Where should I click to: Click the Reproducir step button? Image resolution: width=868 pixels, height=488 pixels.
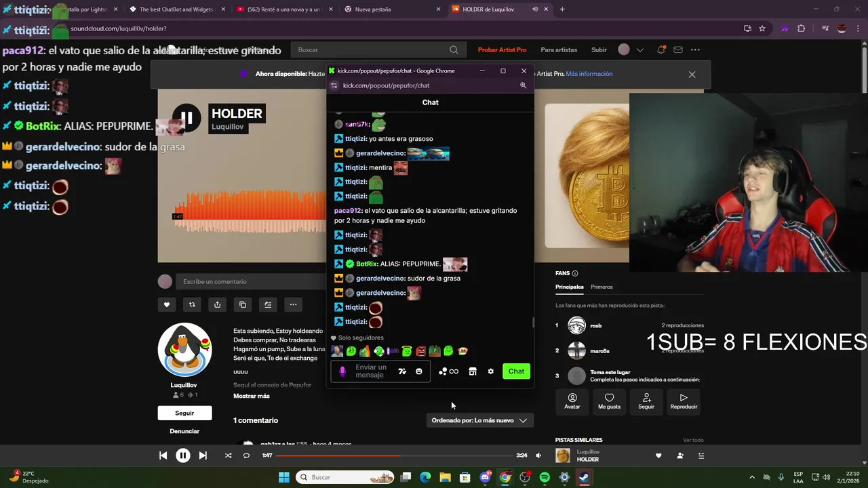point(684,401)
